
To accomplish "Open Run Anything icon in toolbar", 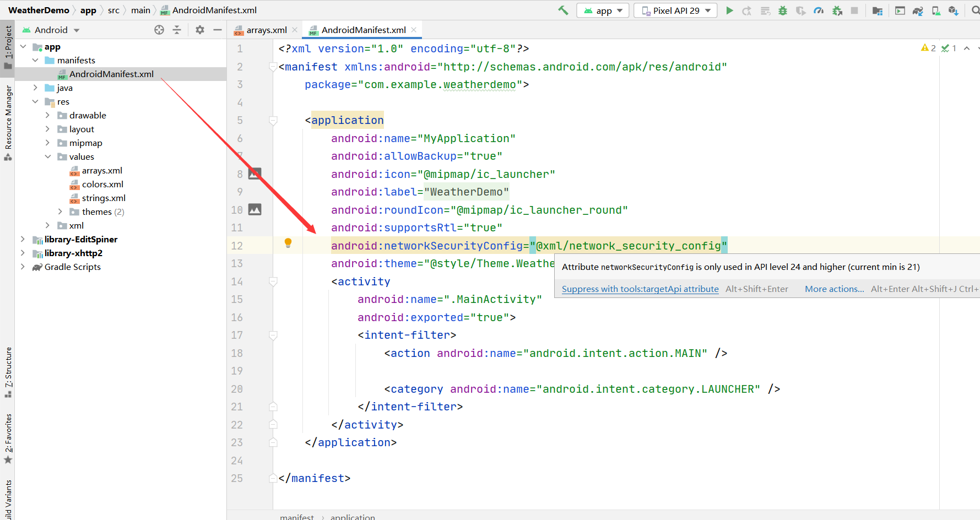I will pos(900,10).
